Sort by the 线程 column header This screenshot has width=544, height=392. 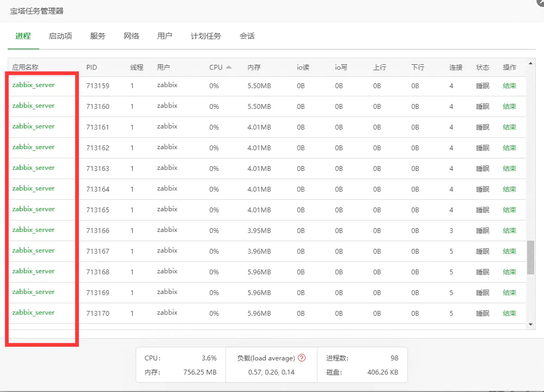[x=137, y=68]
